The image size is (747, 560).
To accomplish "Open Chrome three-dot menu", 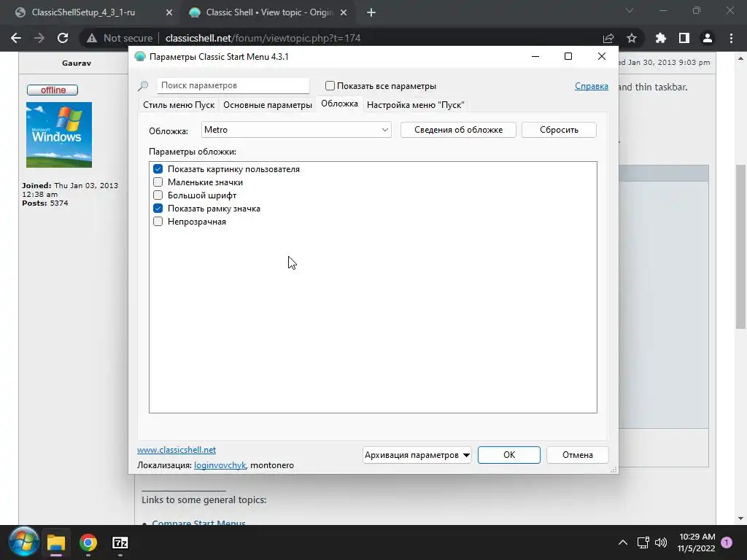I will [x=731, y=38].
